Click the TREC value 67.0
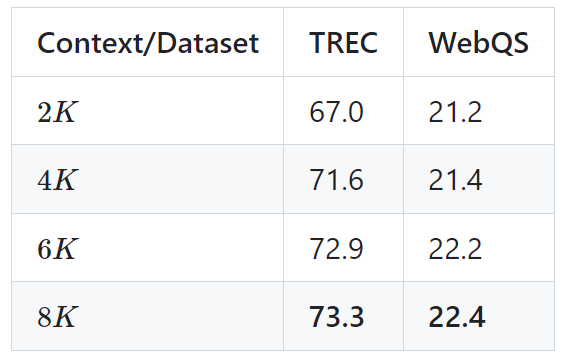565x362 pixels. pos(336,112)
